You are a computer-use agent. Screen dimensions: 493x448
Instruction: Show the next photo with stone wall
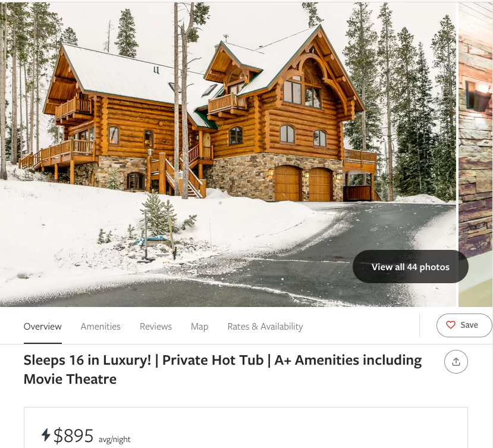click(476, 154)
